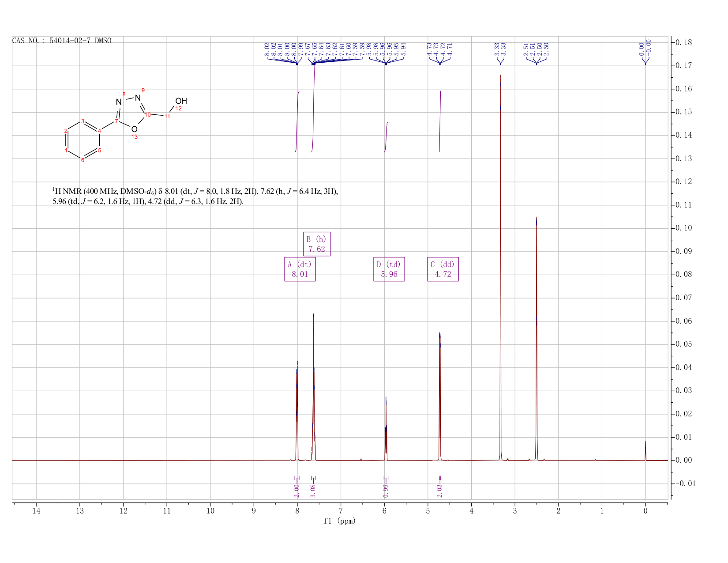Select the A (dt) 8.01 multiplet box
Viewport: 728px width, 563px height.
click(300, 269)
